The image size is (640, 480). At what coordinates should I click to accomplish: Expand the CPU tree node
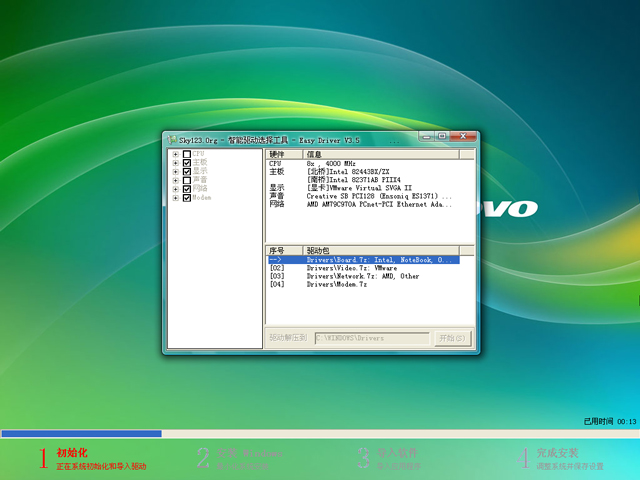click(176, 154)
